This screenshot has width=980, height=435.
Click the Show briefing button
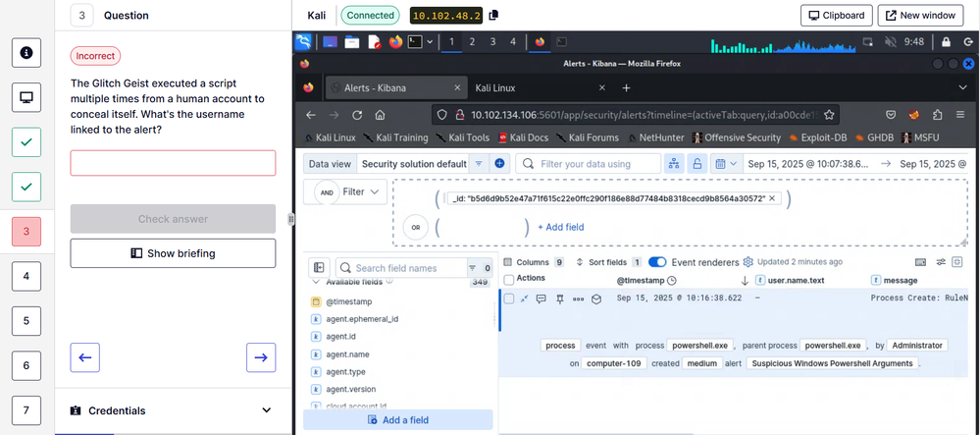[x=173, y=253]
